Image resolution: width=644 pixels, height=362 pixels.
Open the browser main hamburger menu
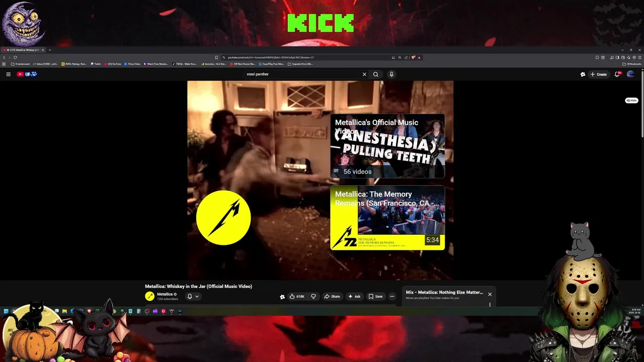tap(639, 57)
